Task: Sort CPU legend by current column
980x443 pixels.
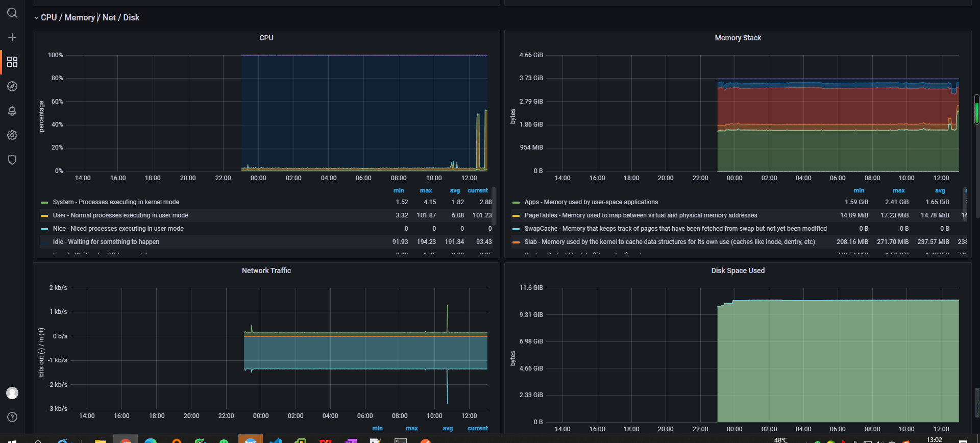Action: tap(478, 190)
